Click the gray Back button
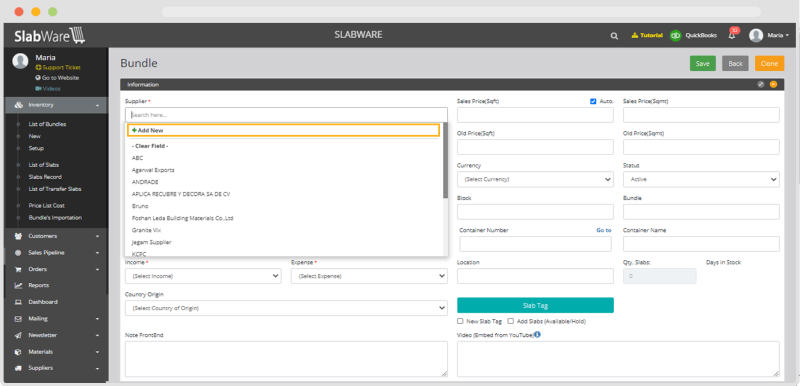Screen dimensions: 800x386 coord(735,63)
